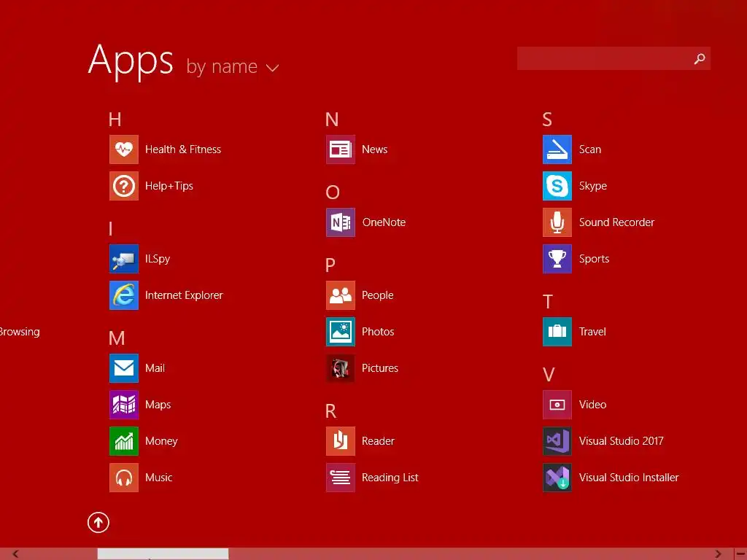Launch the Internet Explorer icon
This screenshot has height=560, width=747.
pos(124,295)
